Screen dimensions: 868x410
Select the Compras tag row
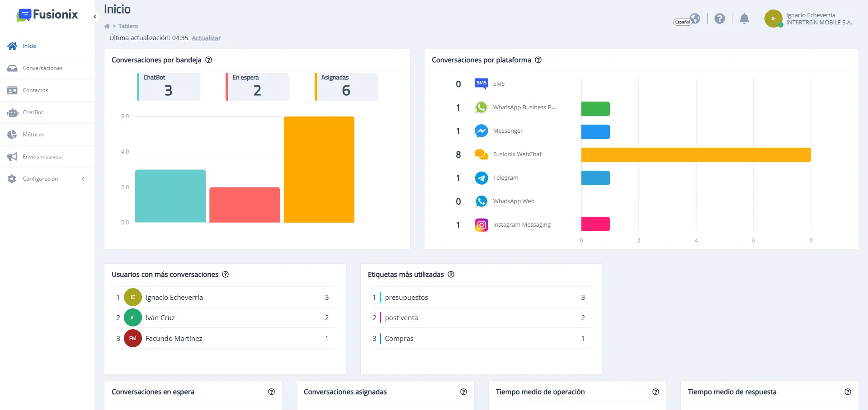click(481, 338)
